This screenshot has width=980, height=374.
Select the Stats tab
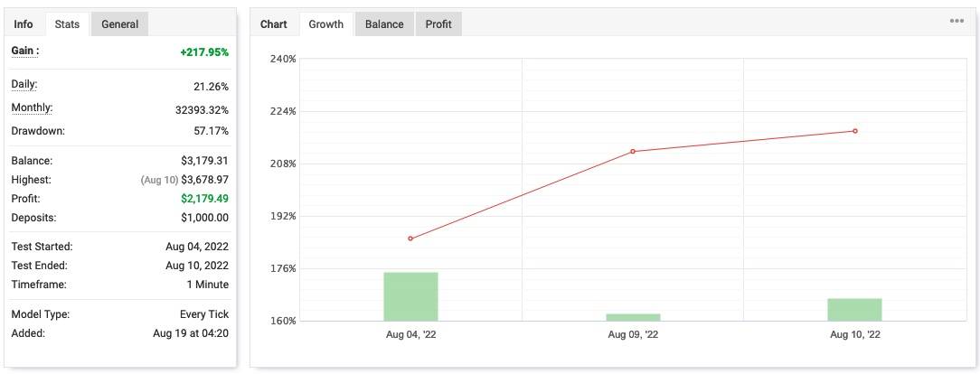click(x=67, y=24)
